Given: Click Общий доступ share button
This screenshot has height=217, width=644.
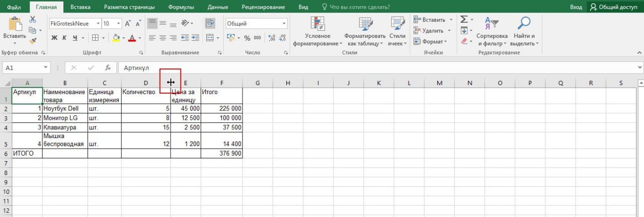Looking at the screenshot, I should 614,7.
